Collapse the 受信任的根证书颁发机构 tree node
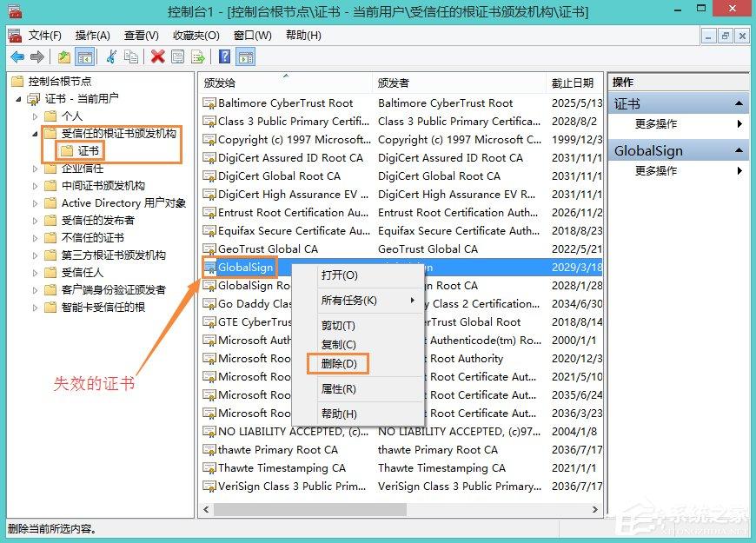Screen dimensions: 756x543 click(36, 134)
